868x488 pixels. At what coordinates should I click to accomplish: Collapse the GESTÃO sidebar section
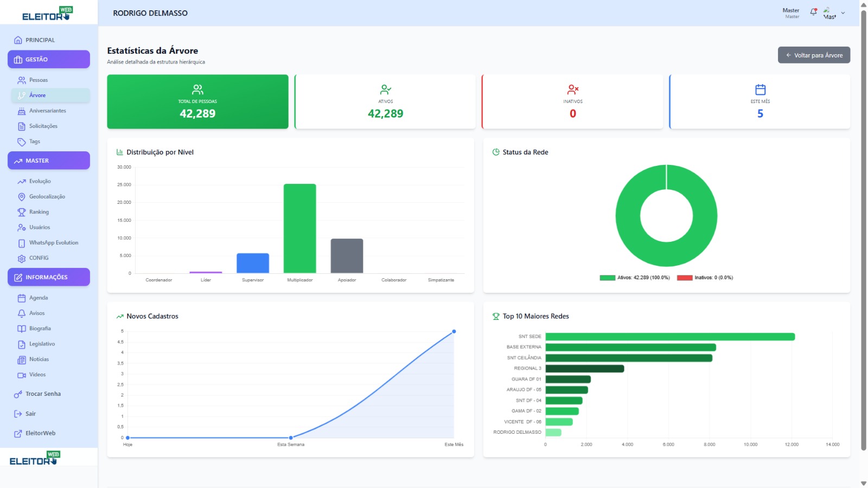[49, 60]
